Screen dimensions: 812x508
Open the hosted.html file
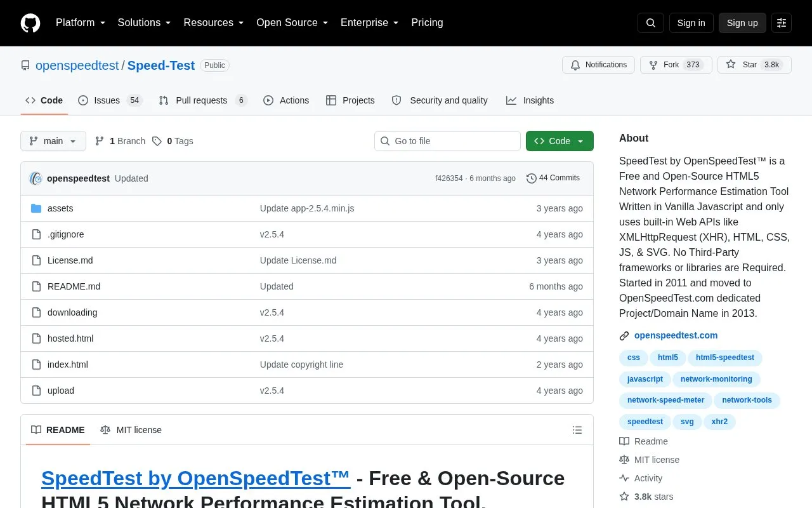click(x=70, y=338)
